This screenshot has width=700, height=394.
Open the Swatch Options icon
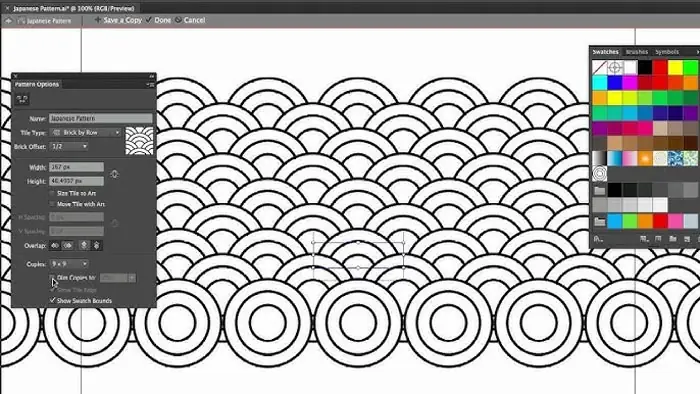coord(658,240)
